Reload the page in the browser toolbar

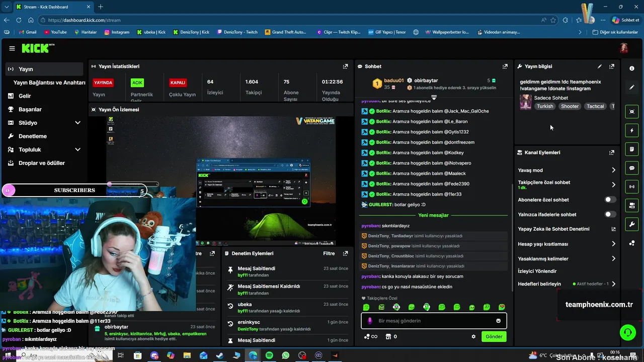(19, 20)
